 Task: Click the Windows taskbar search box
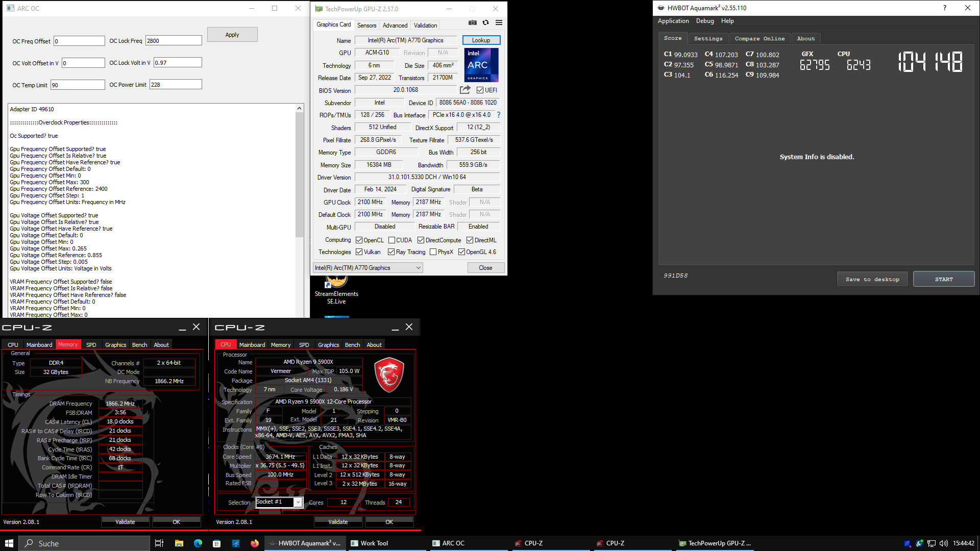pyautogui.click(x=85, y=543)
